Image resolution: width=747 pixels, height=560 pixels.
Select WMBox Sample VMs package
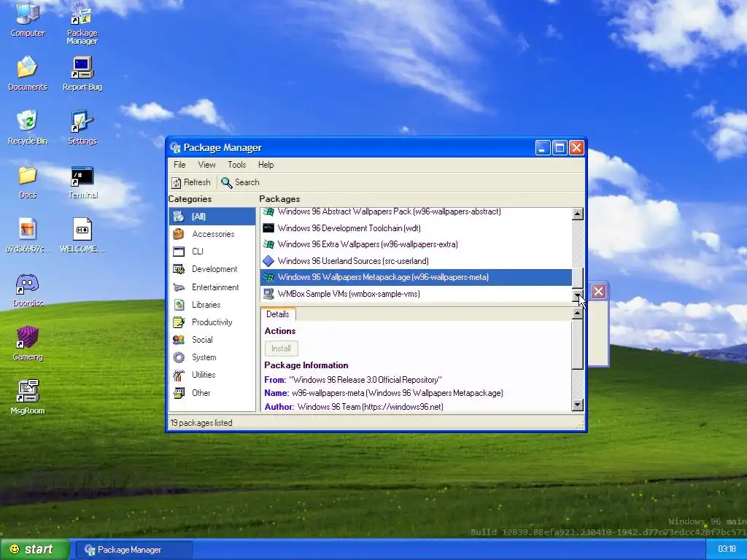point(416,294)
